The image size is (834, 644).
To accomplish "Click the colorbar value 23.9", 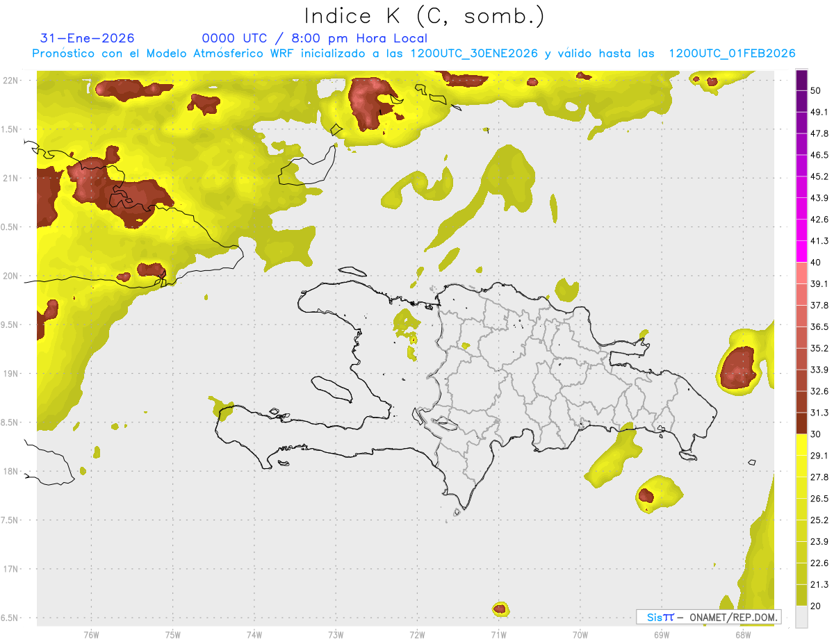I will tap(819, 542).
